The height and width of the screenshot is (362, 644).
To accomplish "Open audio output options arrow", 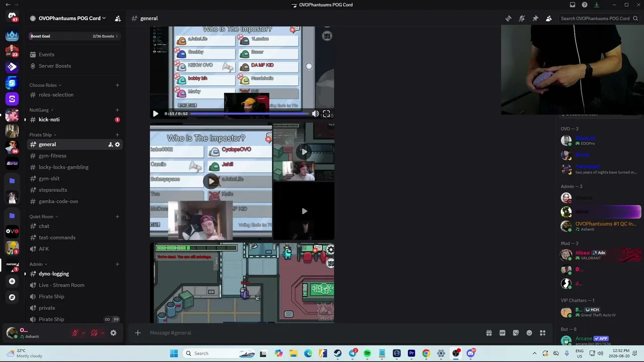I will tap(103, 333).
